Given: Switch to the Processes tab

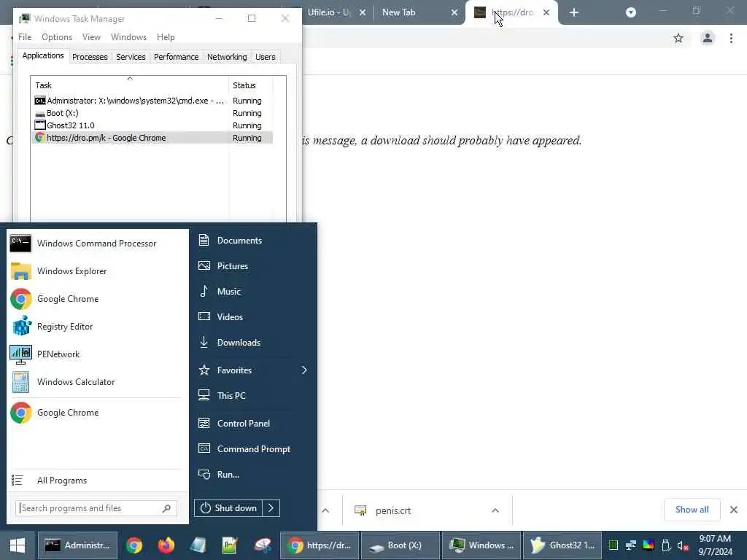Looking at the screenshot, I should pos(90,57).
